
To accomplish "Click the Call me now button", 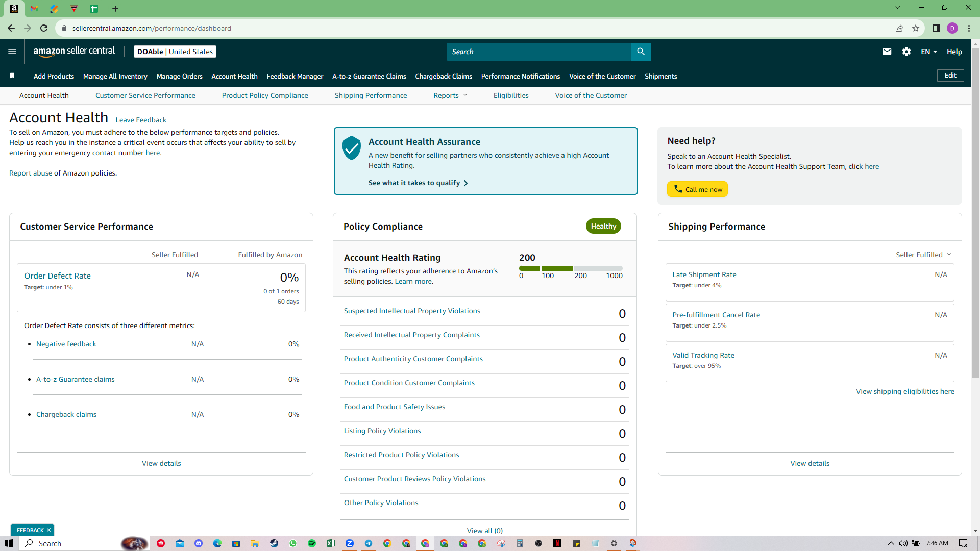I will point(697,189).
